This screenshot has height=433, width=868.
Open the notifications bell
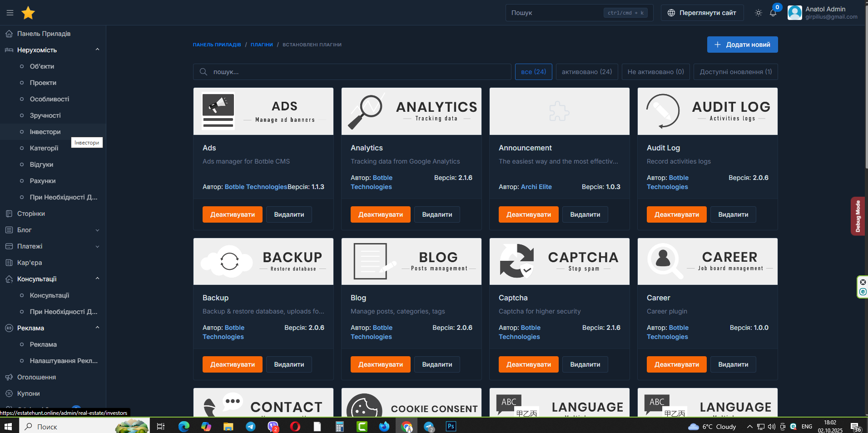(773, 13)
